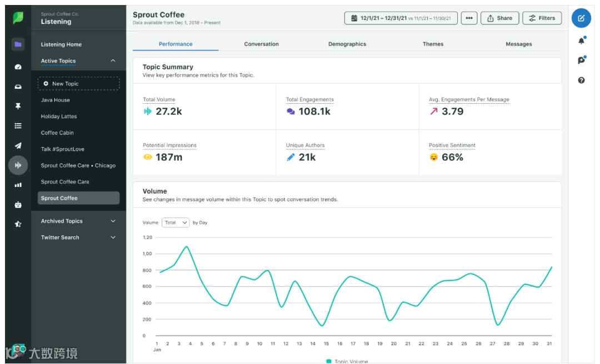Click the 108.1k engagements value
Screen dimensions: 600x364
click(x=314, y=112)
